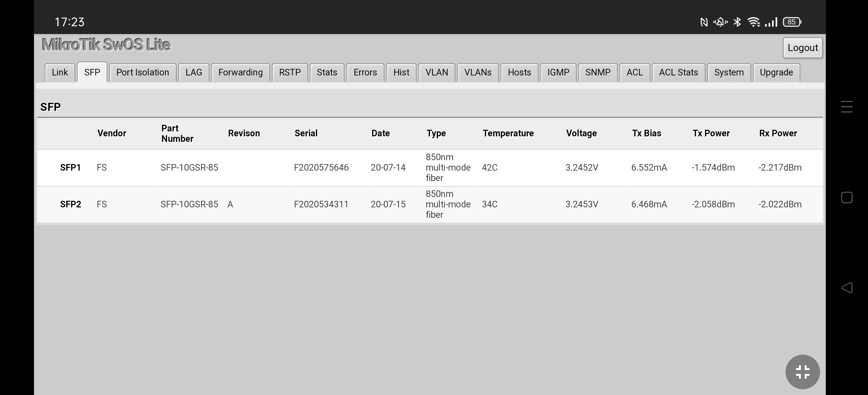Tap Android recent apps menu icon
The height and width of the screenshot is (395, 868).
(x=846, y=107)
